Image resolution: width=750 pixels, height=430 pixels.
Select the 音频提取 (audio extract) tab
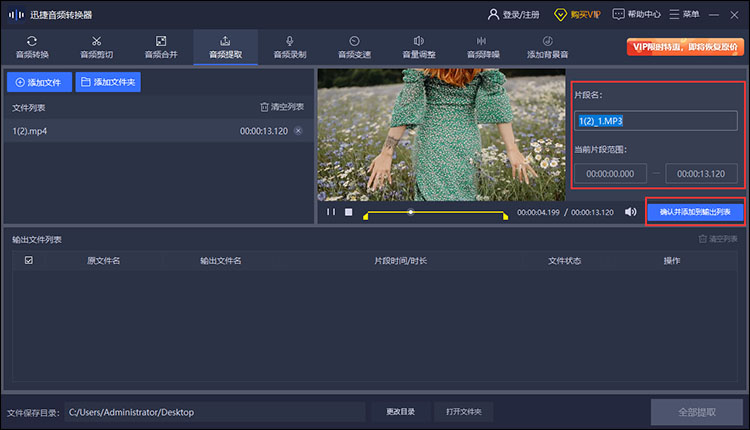point(226,47)
